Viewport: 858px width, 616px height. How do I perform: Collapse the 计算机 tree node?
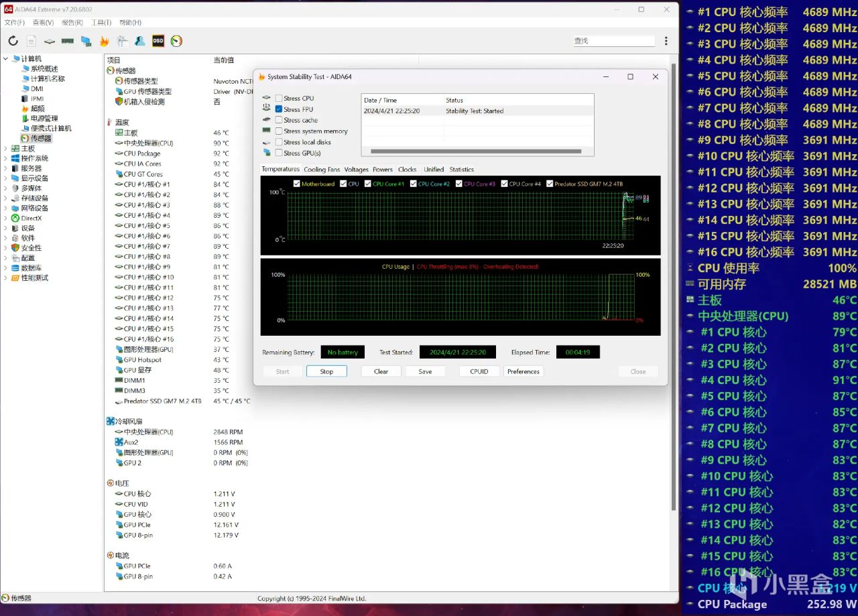(x=5, y=59)
